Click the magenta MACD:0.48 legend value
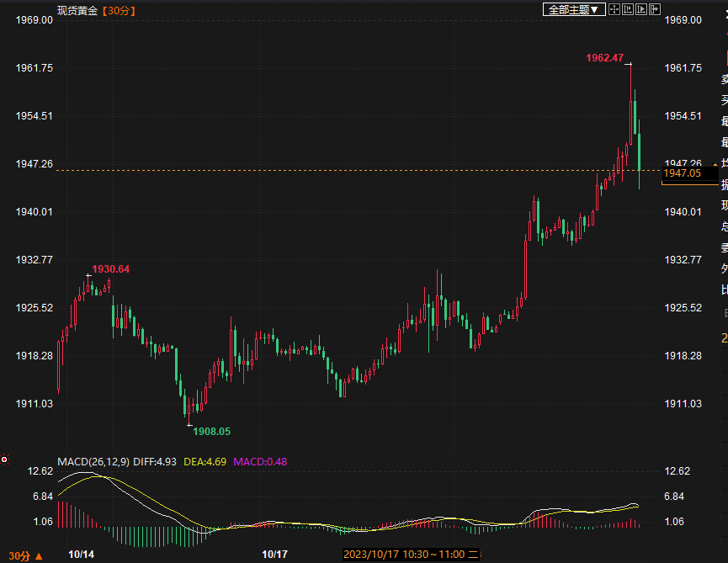The width and height of the screenshot is (728, 563). click(x=260, y=461)
